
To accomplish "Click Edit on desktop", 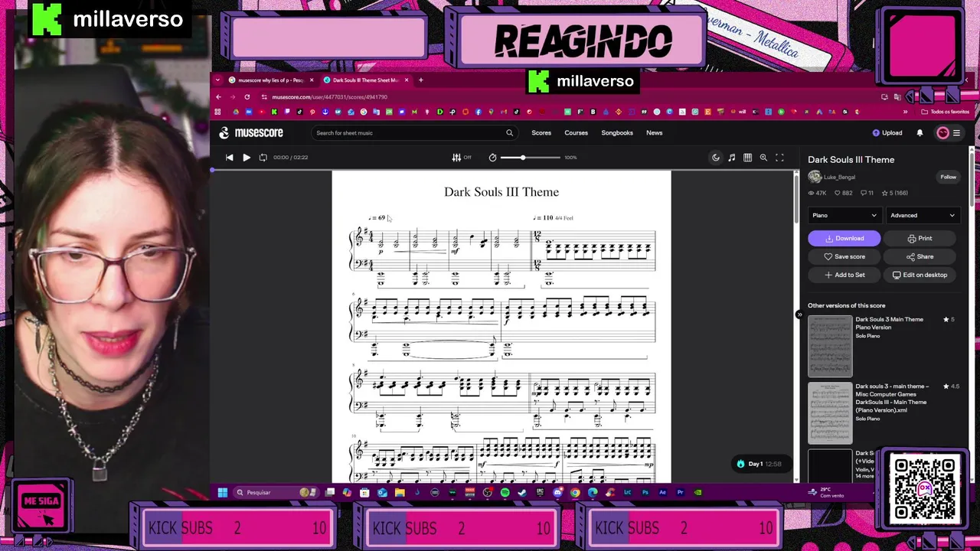I will point(920,275).
